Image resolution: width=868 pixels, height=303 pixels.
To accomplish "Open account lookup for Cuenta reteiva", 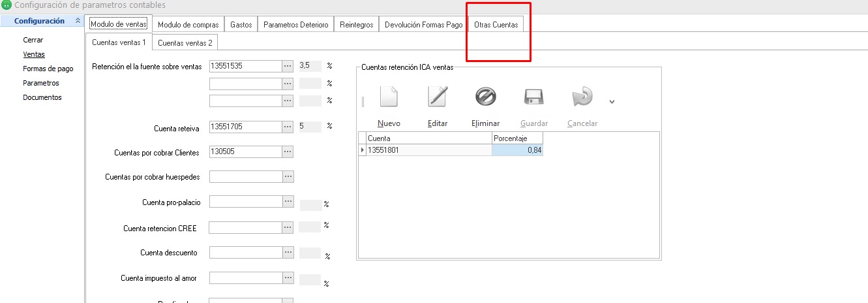I will pos(288,127).
